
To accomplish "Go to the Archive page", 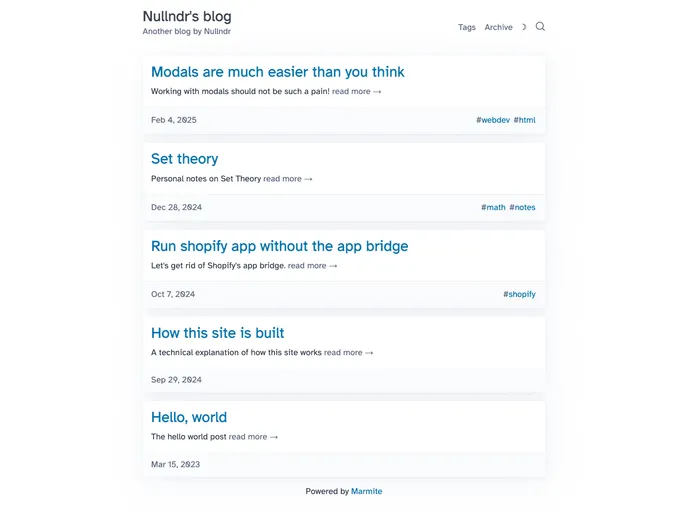I will pos(498,27).
